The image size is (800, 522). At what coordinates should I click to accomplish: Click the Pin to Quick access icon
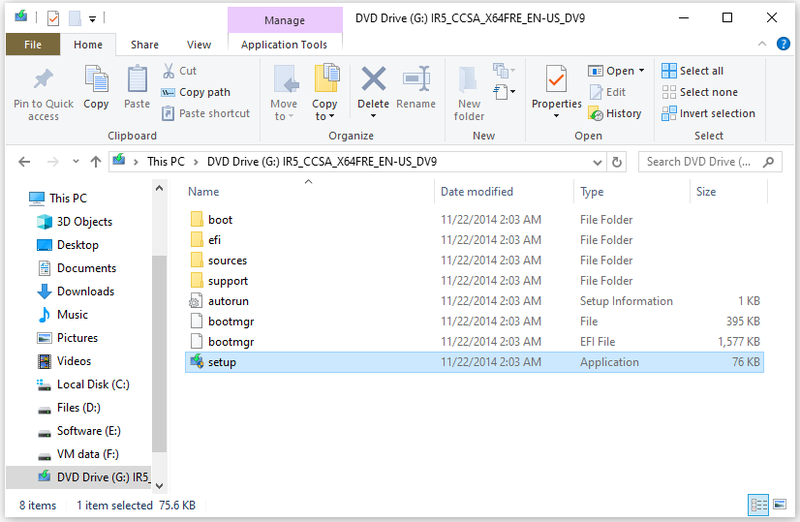43,79
